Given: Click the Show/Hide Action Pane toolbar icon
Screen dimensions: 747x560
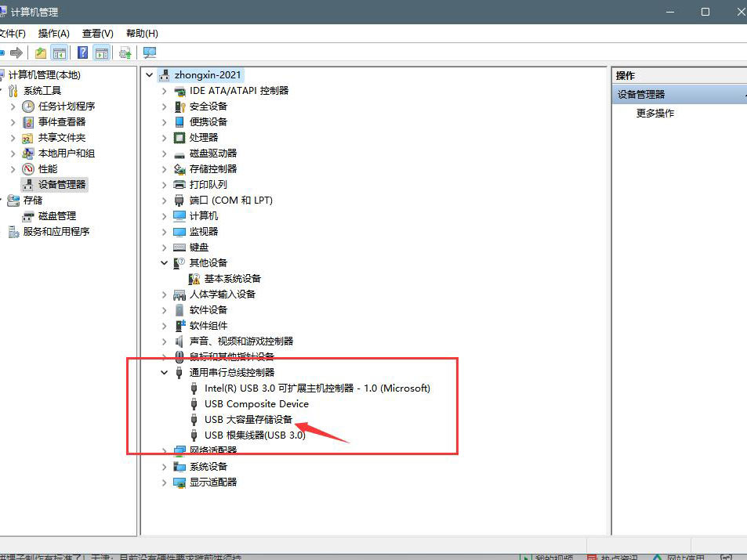Looking at the screenshot, I should 103,52.
